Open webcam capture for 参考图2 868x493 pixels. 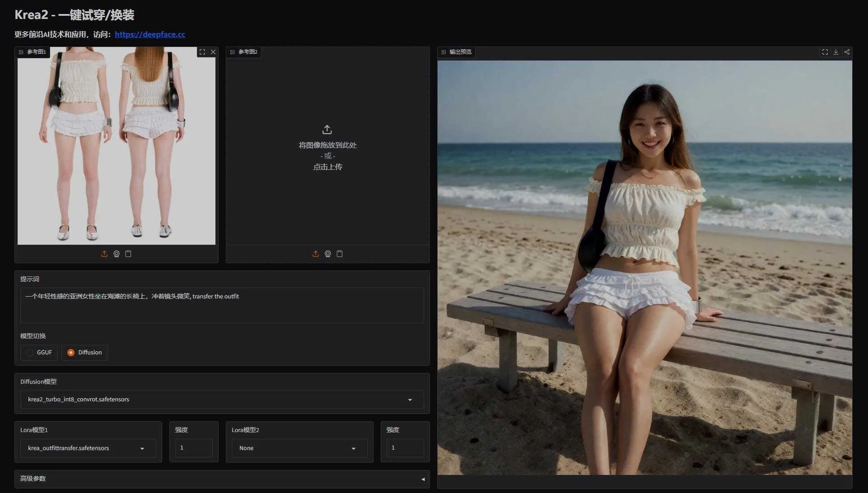click(328, 254)
